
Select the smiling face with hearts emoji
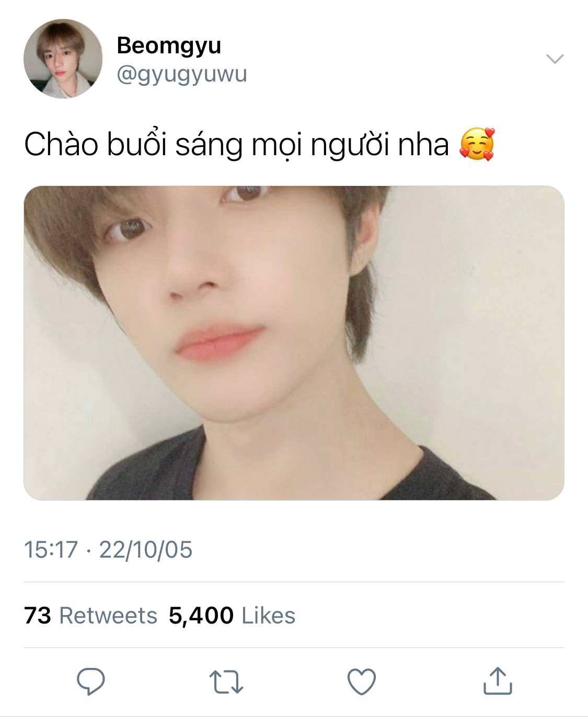click(x=477, y=144)
